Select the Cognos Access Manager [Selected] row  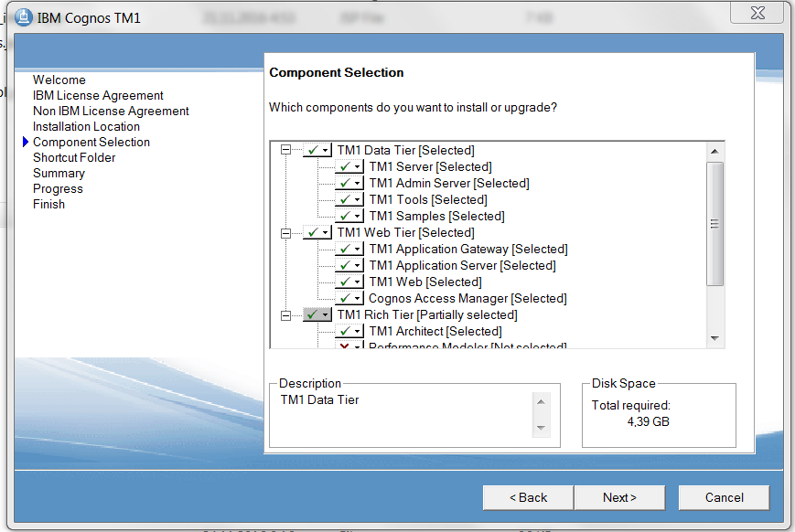tap(468, 298)
